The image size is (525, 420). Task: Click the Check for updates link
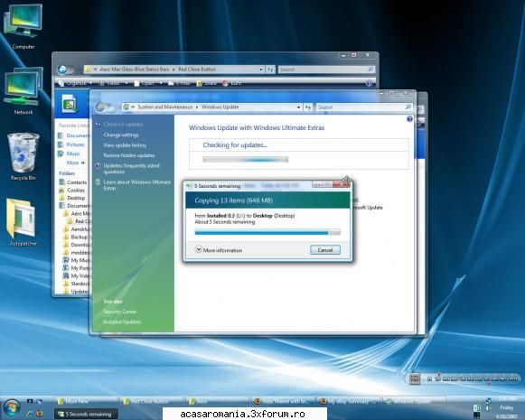123,125
